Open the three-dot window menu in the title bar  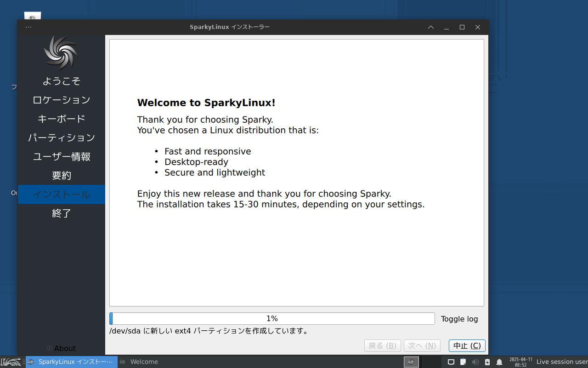(28, 27)
